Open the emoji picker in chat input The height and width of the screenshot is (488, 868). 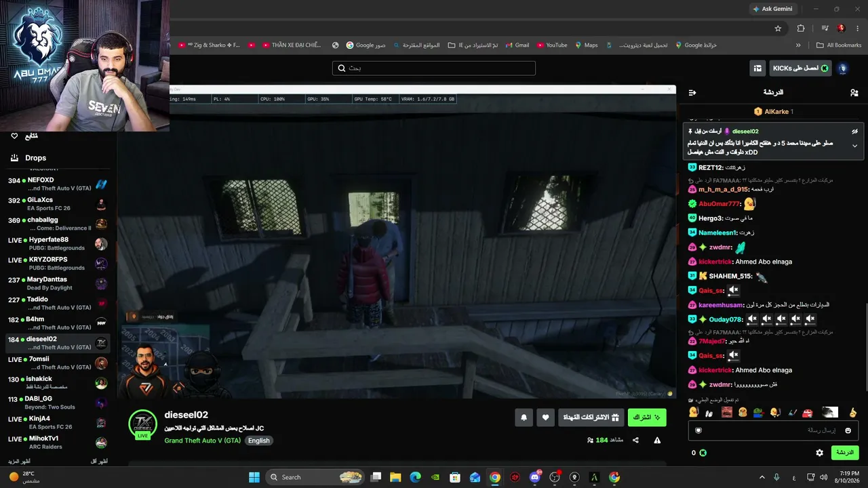(848, 430)
